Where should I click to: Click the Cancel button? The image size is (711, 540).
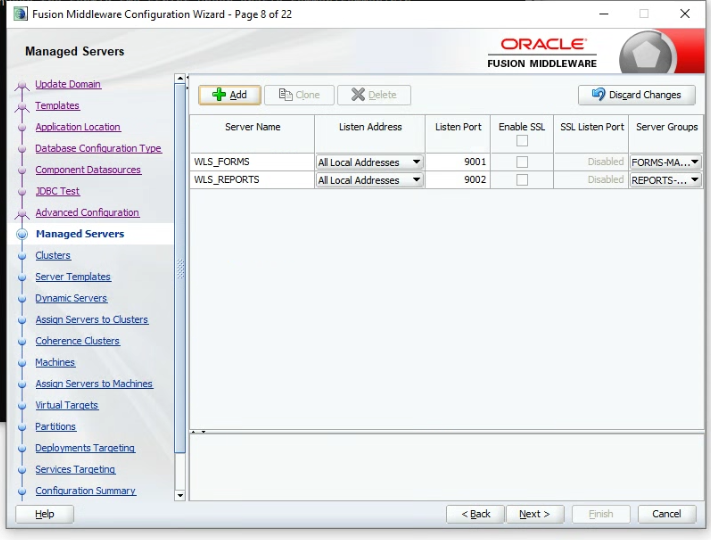pos(667,514)
